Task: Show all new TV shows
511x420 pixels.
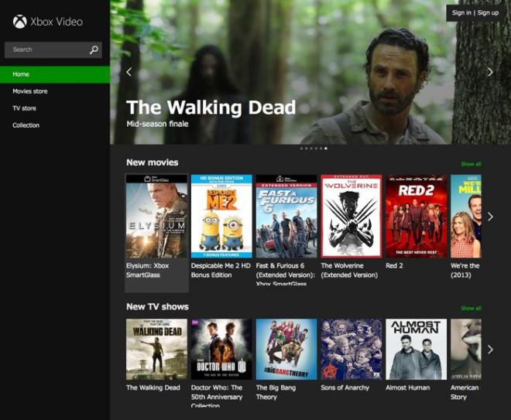Action: [x=471, y=308]
